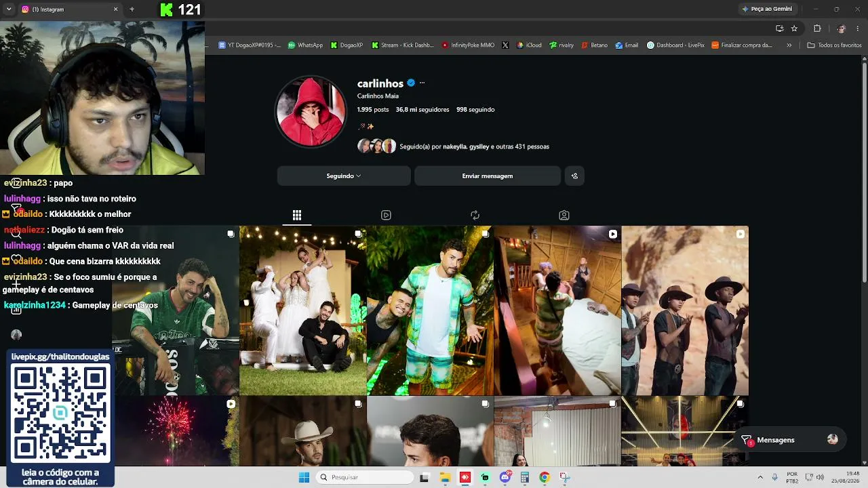Open the man in green jersey post
The image size is (868, 488).
176,310
